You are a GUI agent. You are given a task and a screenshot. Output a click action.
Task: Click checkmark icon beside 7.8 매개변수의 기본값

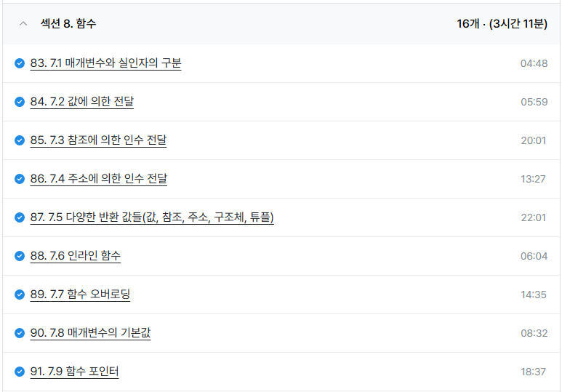20,333
